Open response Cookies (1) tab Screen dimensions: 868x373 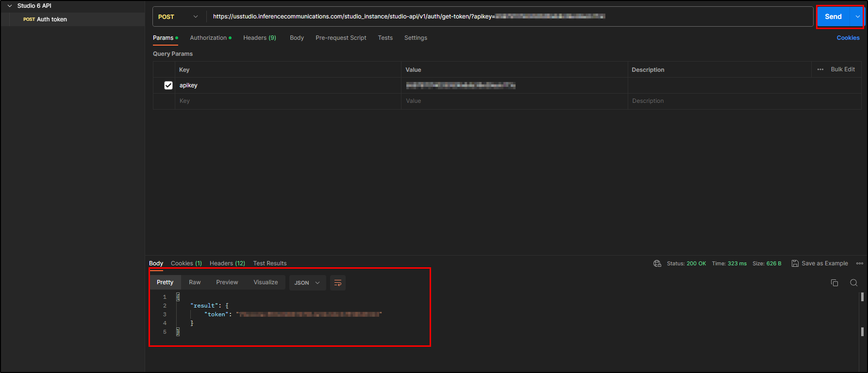pyautogui.click(x=186, y=263)
